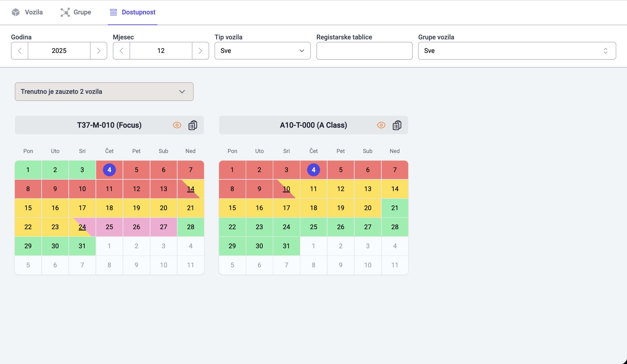Switch to the Vozila tab
Viewport: 627px width, 364px height.
(x=34, y=12)
